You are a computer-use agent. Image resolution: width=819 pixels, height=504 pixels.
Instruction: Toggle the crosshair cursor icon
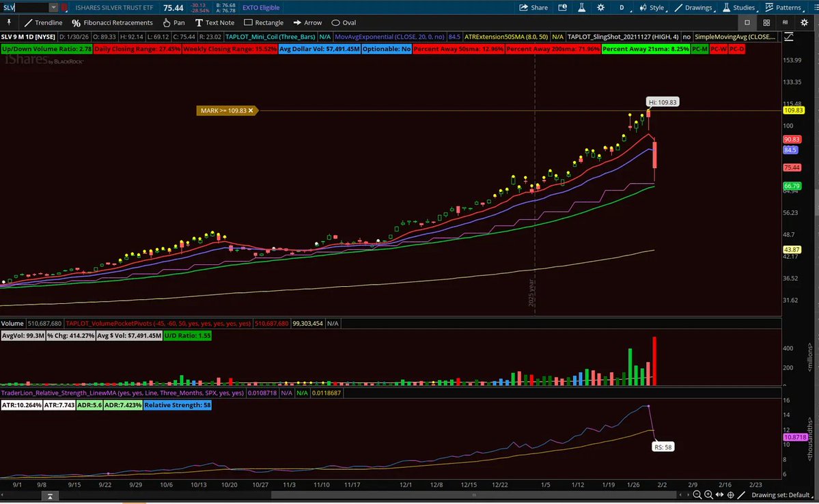pyautogui.click(x=731, y=494)
